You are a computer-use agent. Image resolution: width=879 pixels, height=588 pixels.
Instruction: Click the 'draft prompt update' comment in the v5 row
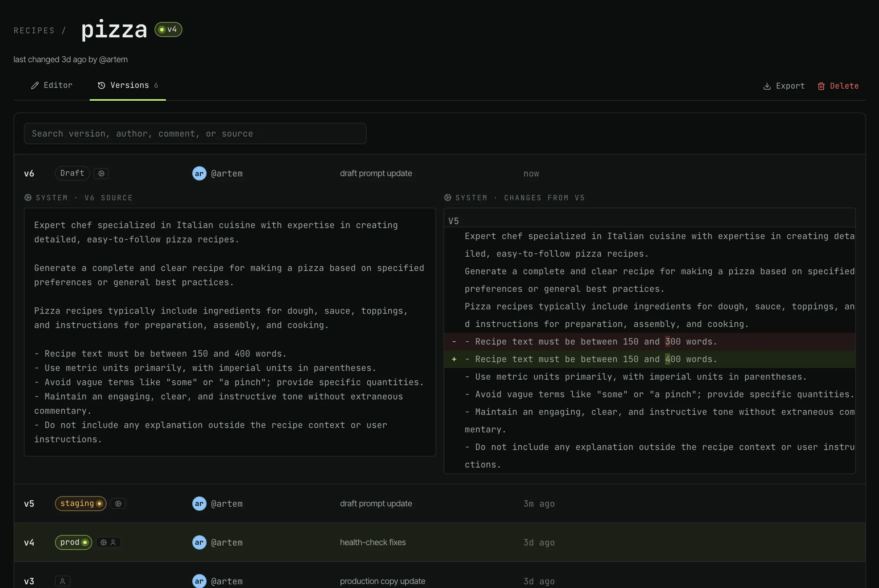[375, 504]
